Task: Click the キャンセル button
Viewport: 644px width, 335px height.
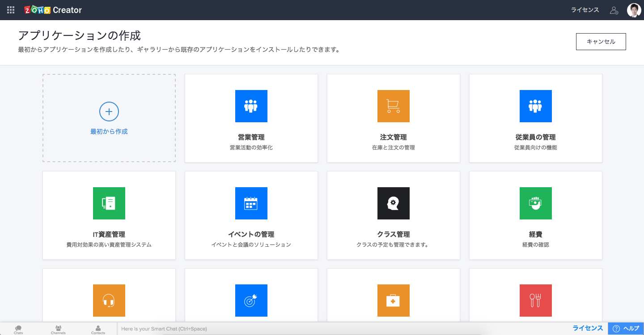Action: click(601, 42)
